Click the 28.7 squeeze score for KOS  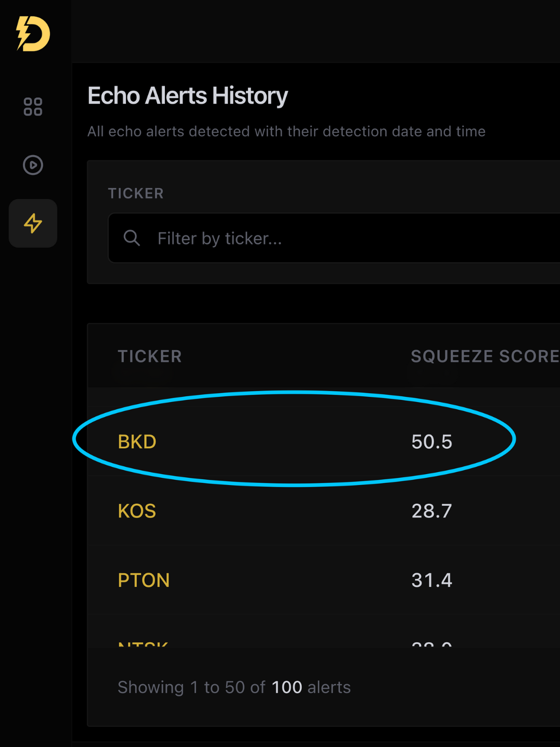pyautogui.click(x=431, y=511)
